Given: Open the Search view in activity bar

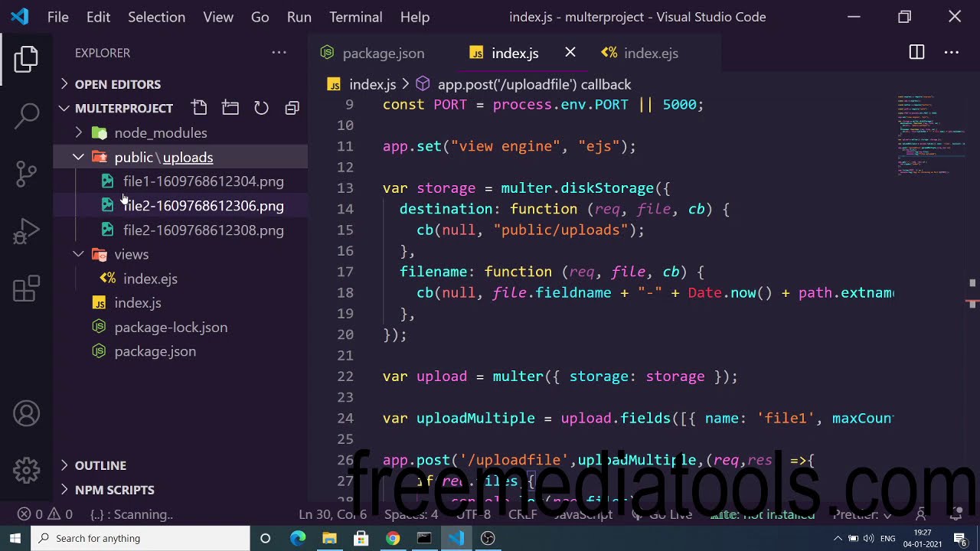Looking at the screenshot, I should (26, 116).
